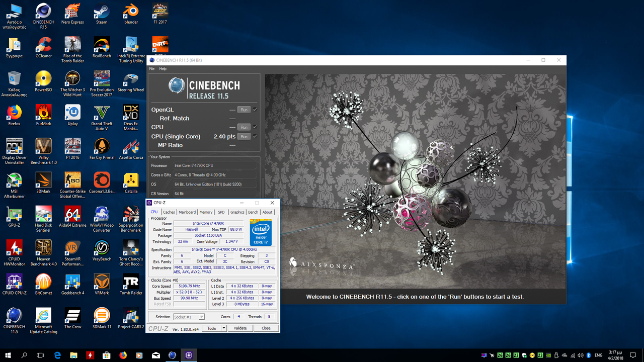Click the Core Speed 5198.79 MHz value
Image resolution: width=644 pixels, height=362 pixels.
(x=190, y=286)
